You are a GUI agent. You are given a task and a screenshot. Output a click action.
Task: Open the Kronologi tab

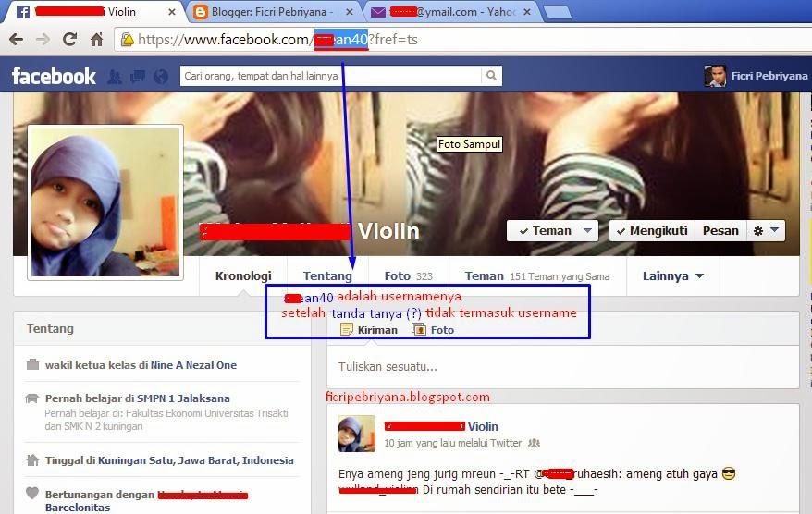tap(243, 275)
